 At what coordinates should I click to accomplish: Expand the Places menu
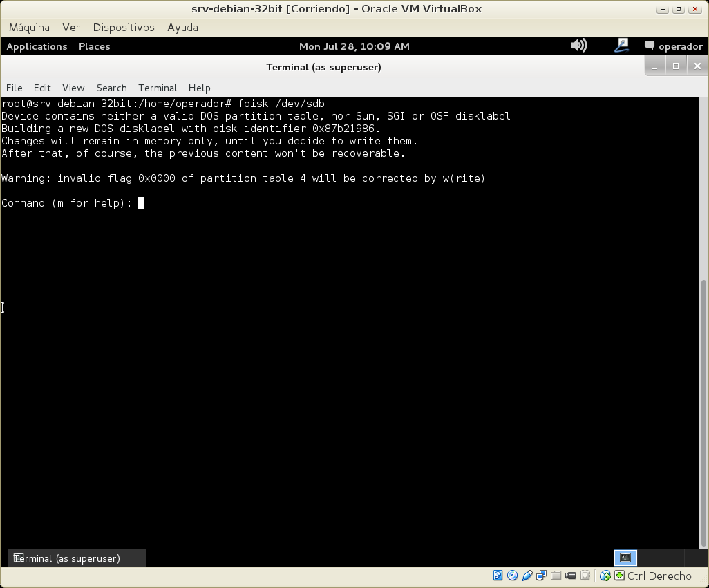click(95, 46)
